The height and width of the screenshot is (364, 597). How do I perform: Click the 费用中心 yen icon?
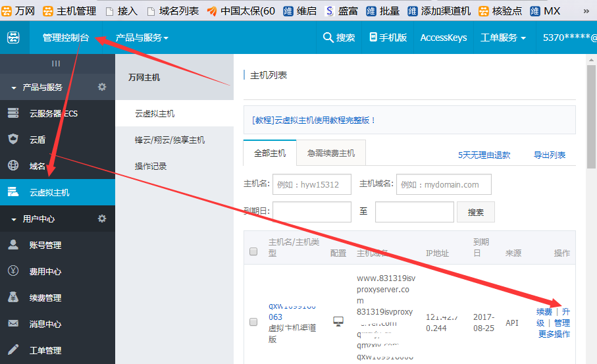[x=13, y=271]
